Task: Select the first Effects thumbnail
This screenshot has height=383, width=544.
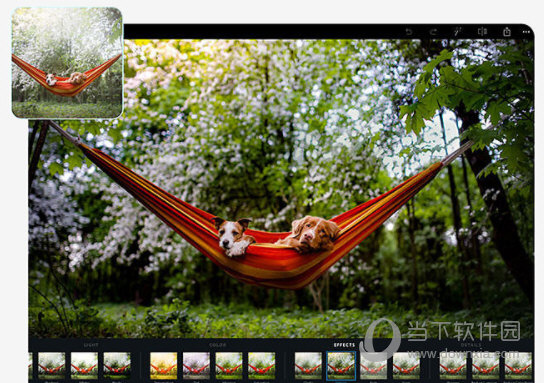Action: (308, 366)
